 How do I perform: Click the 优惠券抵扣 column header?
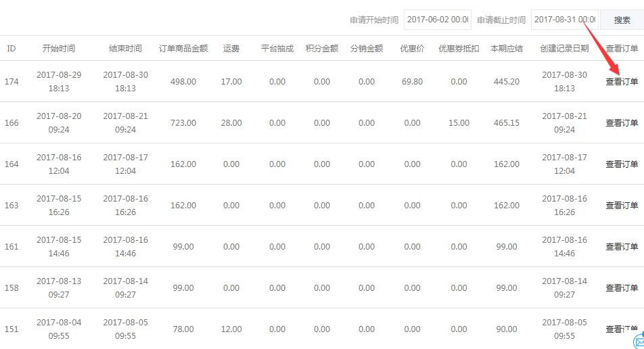click(x=459, y=49)
